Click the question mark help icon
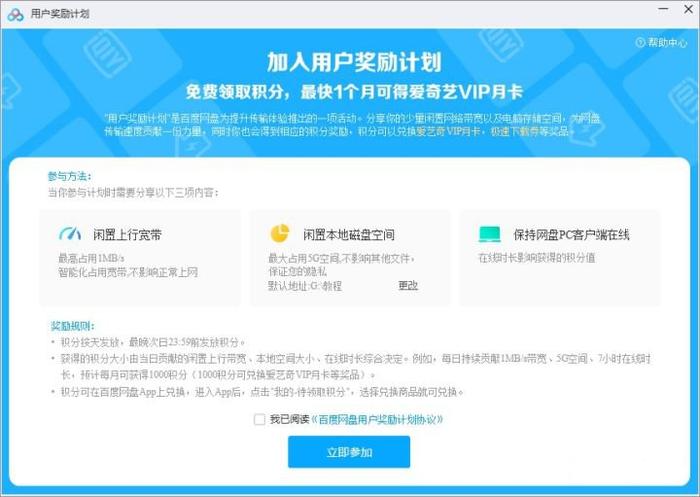 pos(640,42)
